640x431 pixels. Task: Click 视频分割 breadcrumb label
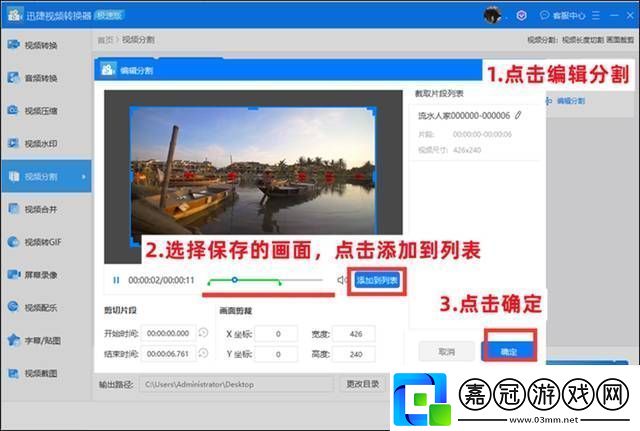pyautogui.click(x=138, y=40)
